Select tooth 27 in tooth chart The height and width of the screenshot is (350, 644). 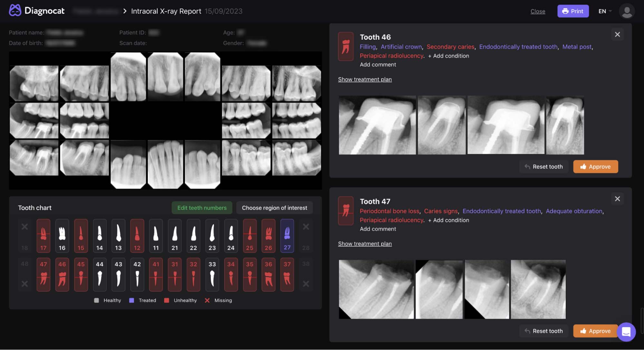(287, 236)
